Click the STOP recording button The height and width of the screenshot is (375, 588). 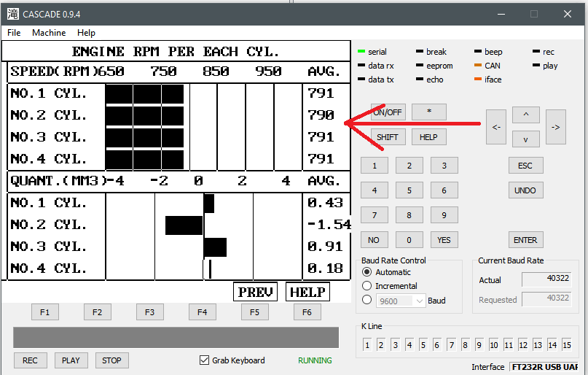[111, 360]
